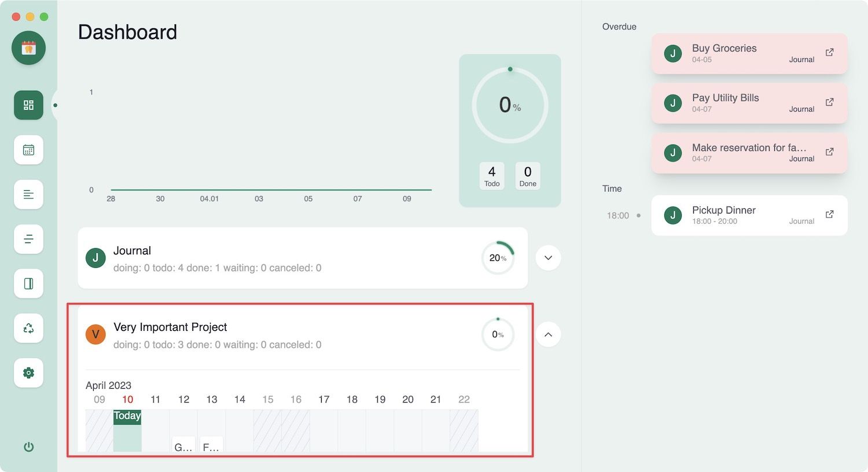Image resolution: width=868 pixels, height=472 pixels.
Task: Click the Journal 20% progress ring
Action: pyautogui.click(x=498, y=258)
